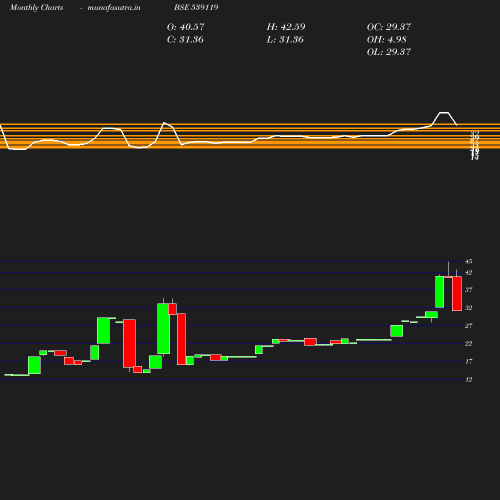Click the open value 'O: 40.57'
The image size is (500, 500).
(x=185, y=27)
